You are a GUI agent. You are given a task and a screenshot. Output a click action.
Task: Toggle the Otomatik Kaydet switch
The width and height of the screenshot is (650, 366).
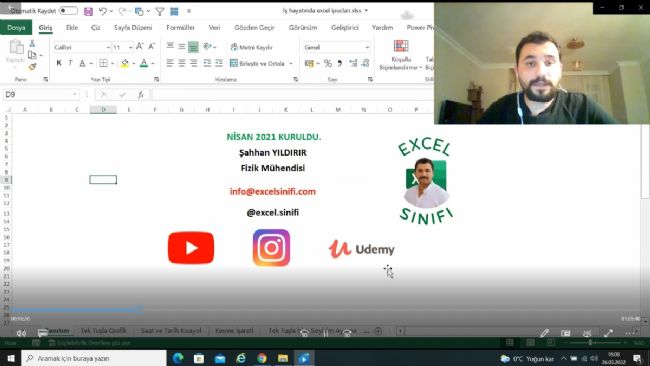(x=68, y=11)
